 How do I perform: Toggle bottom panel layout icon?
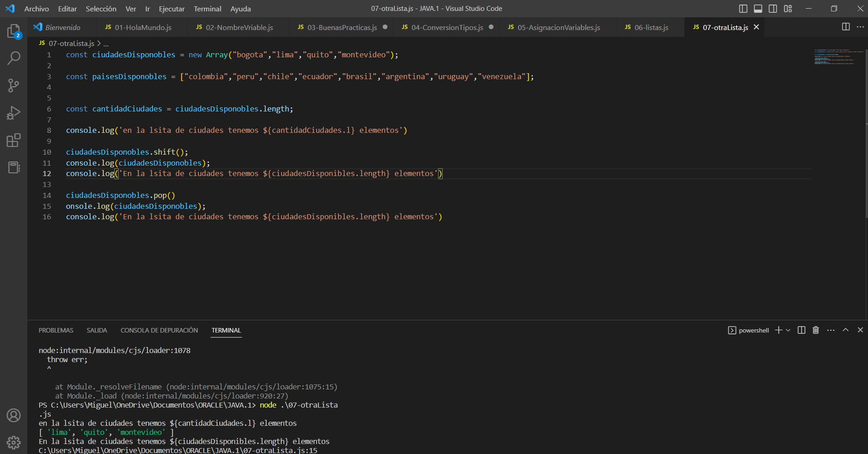click(758, 9)
